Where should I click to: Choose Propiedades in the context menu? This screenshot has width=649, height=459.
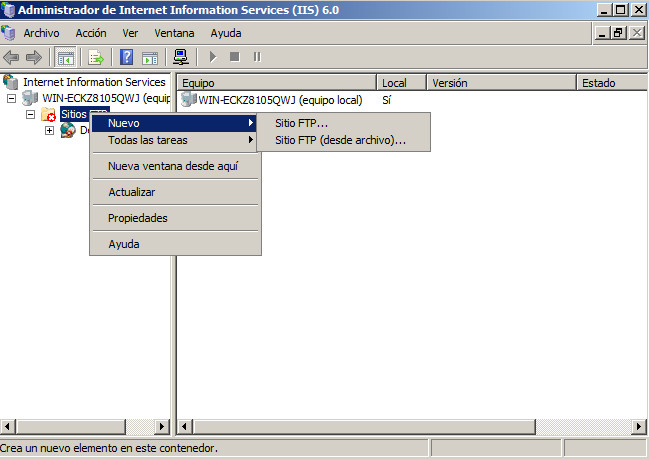tap(137, 218)
